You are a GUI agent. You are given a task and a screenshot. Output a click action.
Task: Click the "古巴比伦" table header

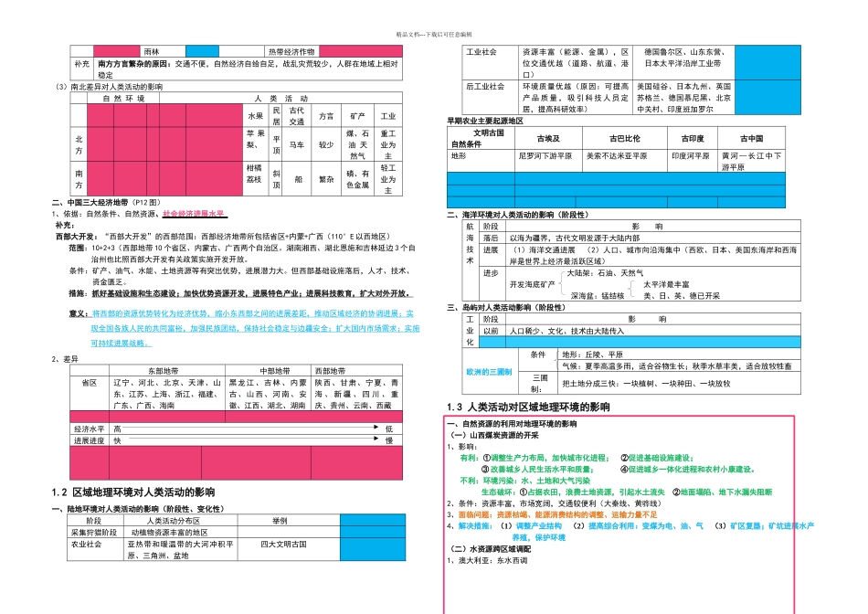coord(624,138)
